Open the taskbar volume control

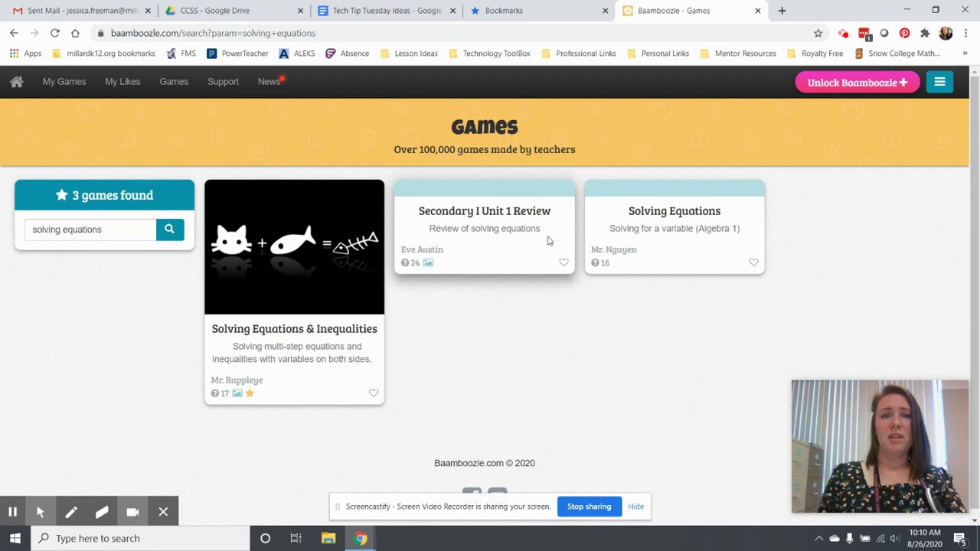(x=895, y=538)
